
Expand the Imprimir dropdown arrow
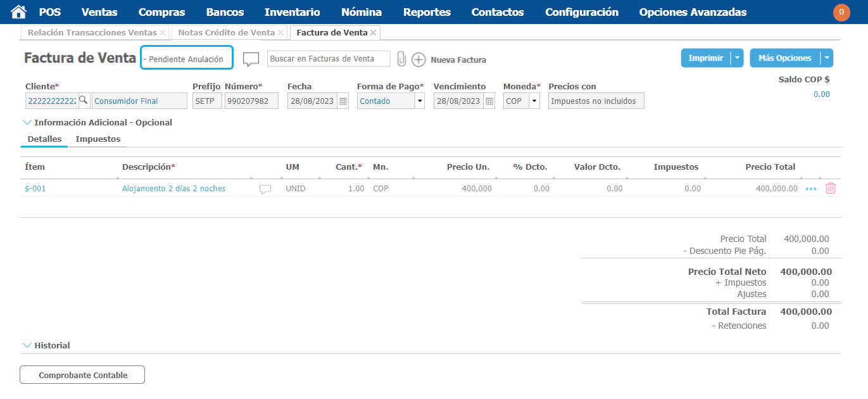[737, 58]
